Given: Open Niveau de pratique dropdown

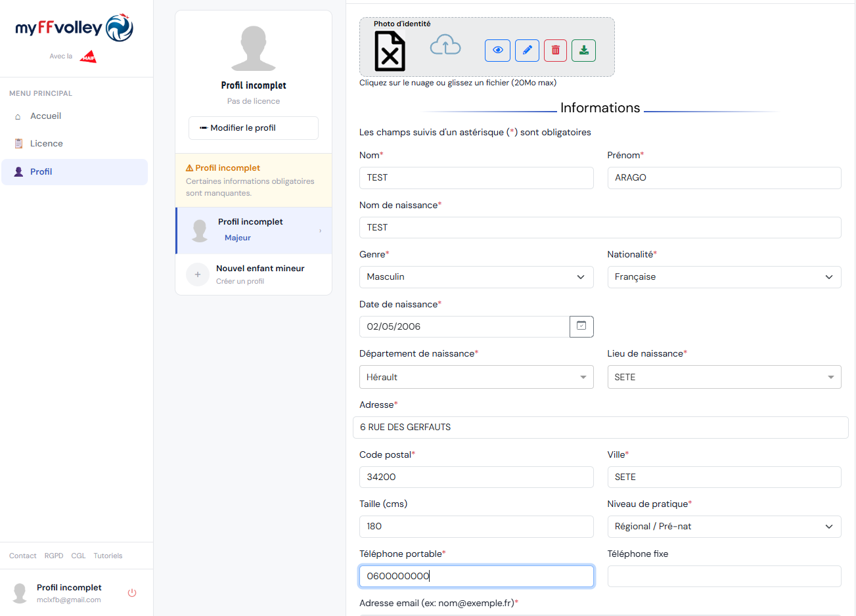Looking at the screenshot, I should click(724, 527).
